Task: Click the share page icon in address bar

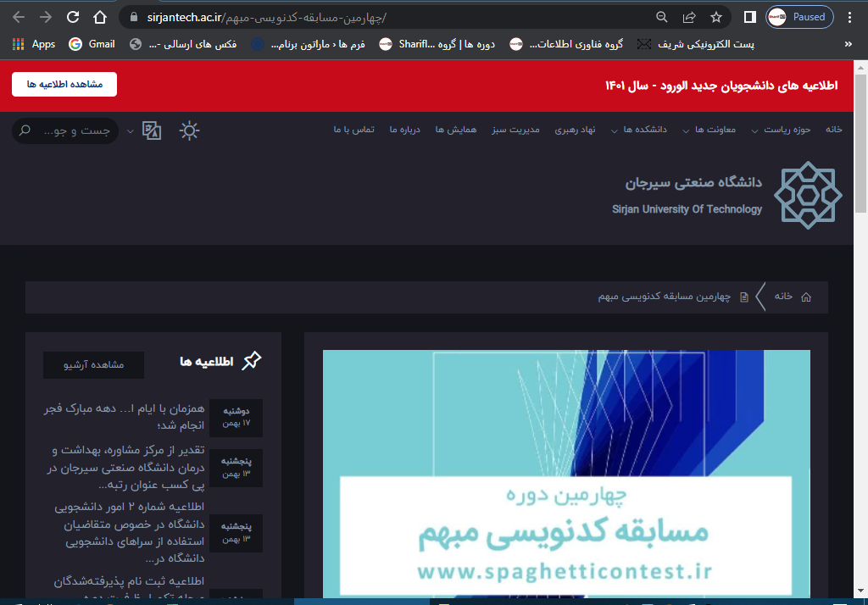Action: point(689,17)
